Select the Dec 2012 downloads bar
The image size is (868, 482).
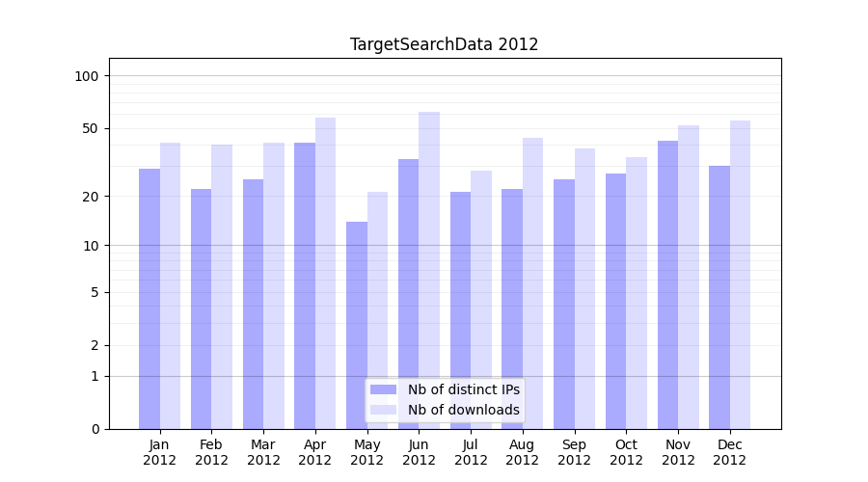tap(740, 275)
